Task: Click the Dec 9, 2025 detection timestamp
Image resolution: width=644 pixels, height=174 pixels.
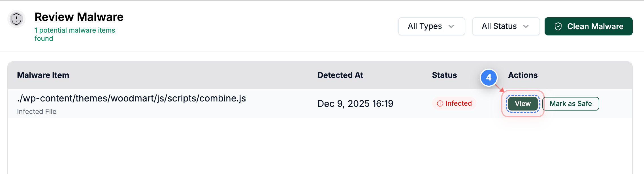Action: 356,104
